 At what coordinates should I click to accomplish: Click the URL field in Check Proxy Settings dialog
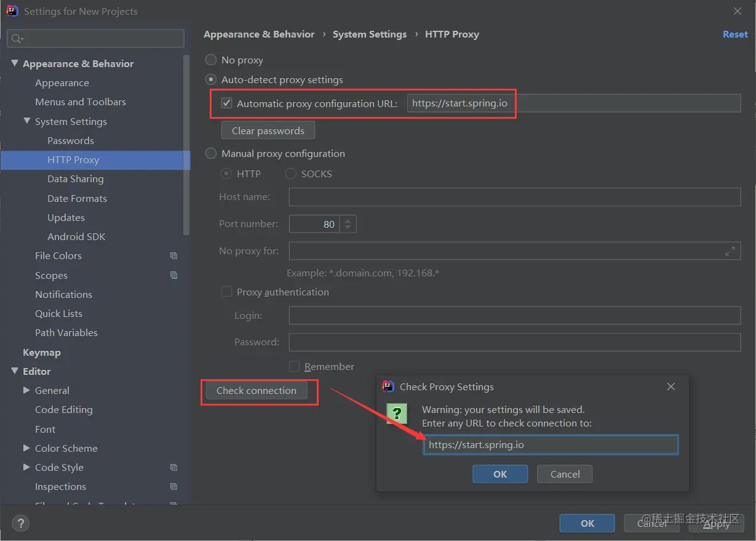pos(551,444)
